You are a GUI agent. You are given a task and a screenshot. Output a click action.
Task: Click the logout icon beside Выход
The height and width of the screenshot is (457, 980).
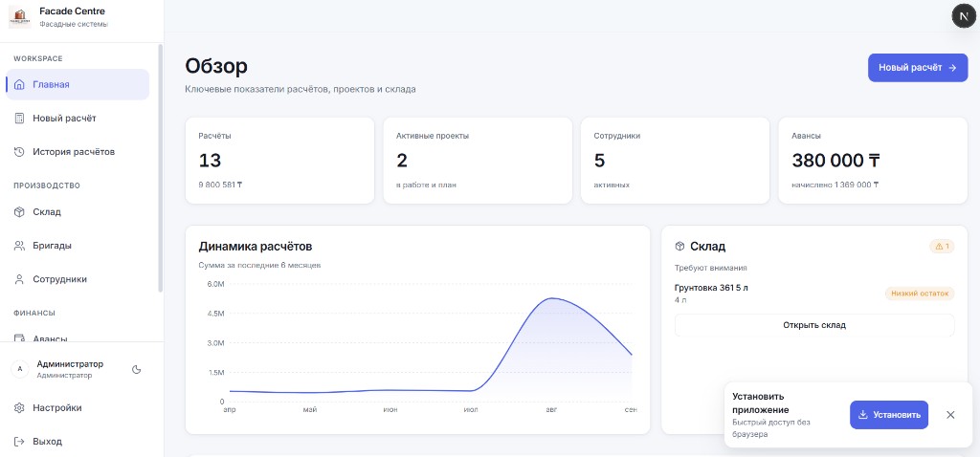19,442
